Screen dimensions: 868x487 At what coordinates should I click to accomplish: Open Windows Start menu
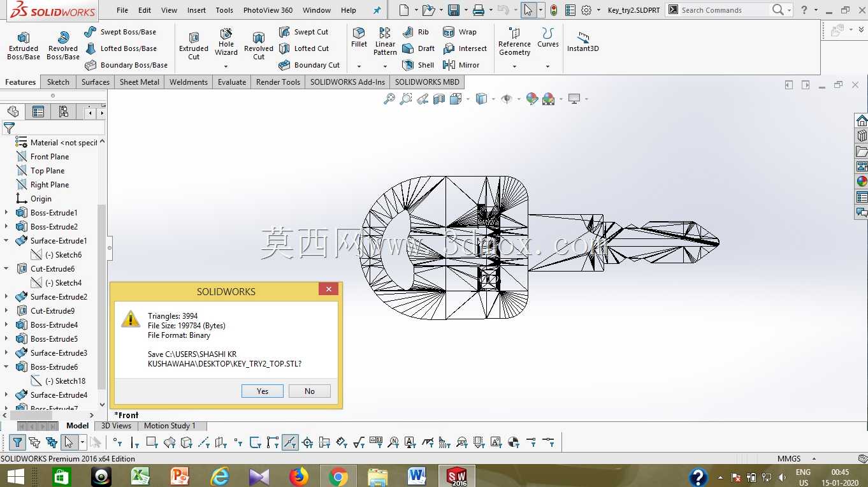15,476
